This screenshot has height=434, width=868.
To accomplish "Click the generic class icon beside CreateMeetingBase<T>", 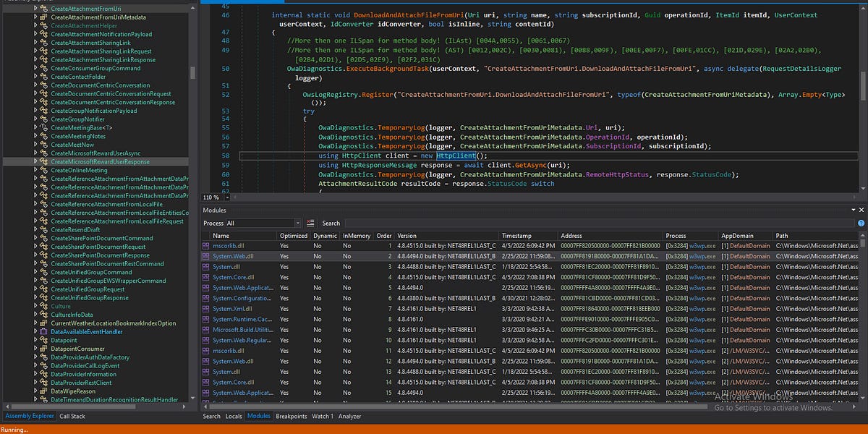I will coord(45,128).
